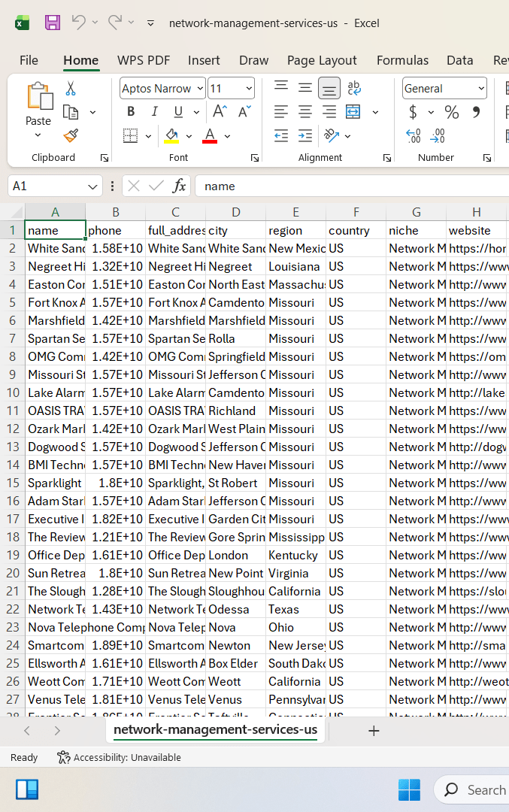Expand Merge & Center options
This screenshot has height=812, width=509.
375,112
